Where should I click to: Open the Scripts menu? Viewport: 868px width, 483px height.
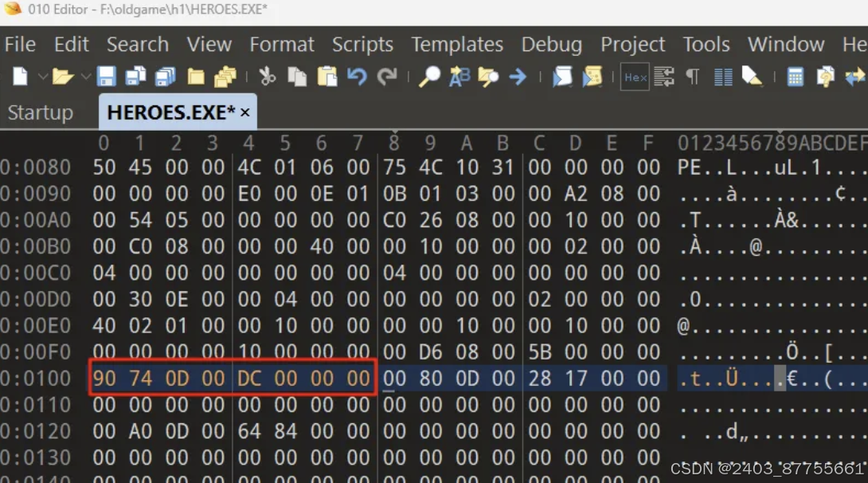point(362,45)
